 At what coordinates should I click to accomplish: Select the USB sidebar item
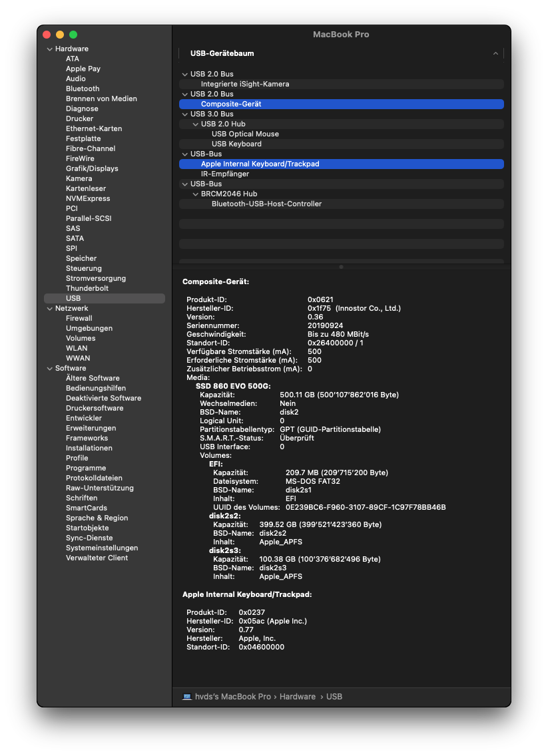point(104,298)
